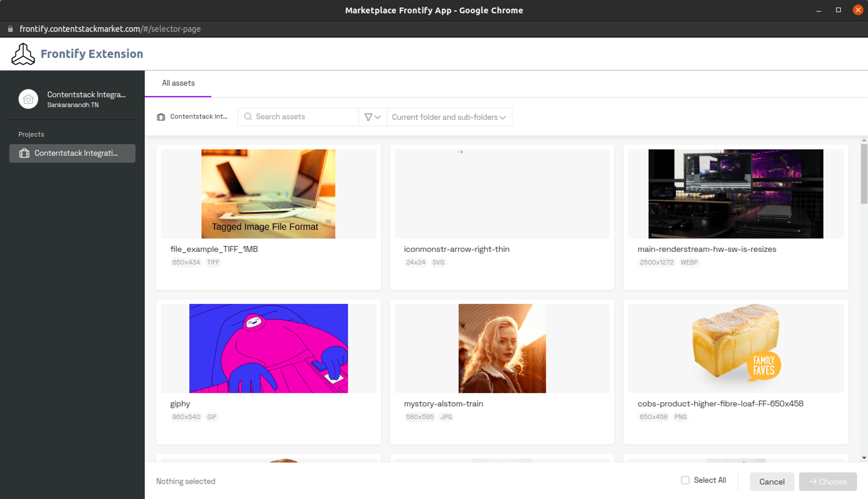The image size is (868, 499).
Task: Tick the Select All checkbox
Action: tap(685, 480)
